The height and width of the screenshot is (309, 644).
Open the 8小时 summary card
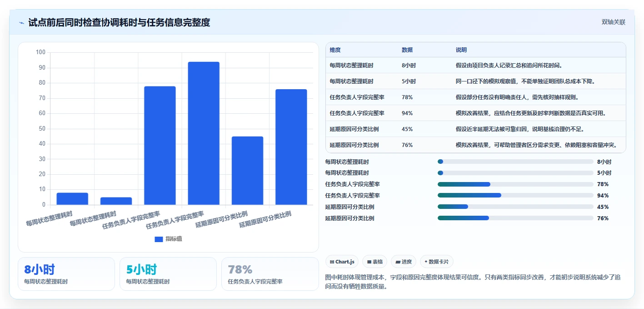coord(66,274)
